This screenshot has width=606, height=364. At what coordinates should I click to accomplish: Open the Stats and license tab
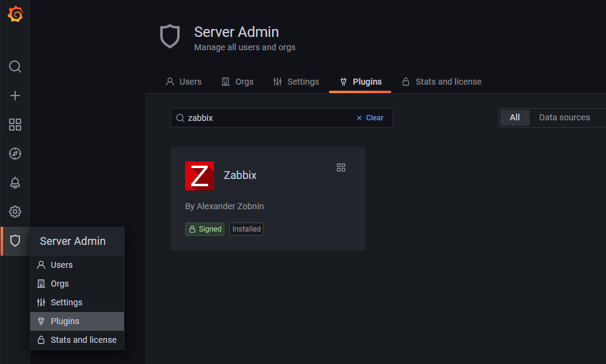441,82
